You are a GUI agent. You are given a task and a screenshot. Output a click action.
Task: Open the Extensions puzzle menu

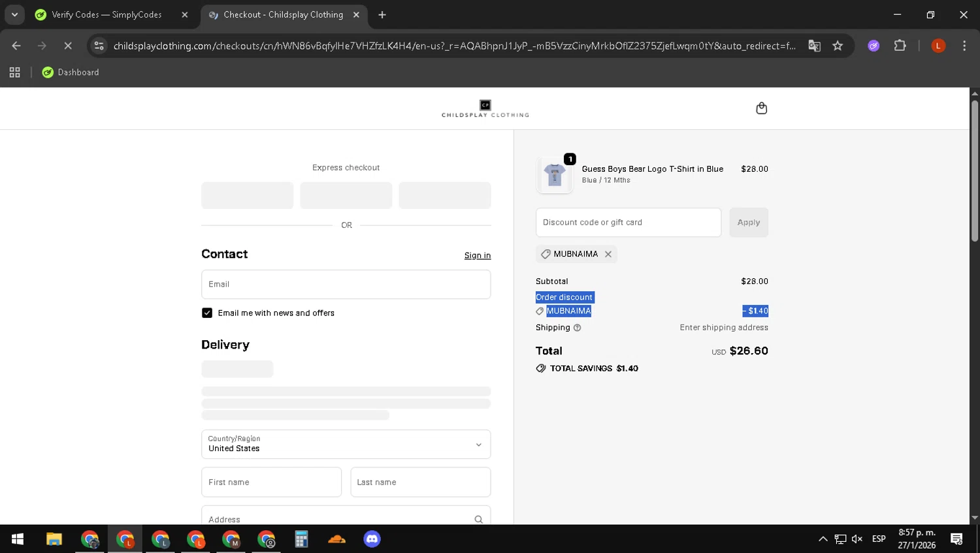click(x=900, y=46)
